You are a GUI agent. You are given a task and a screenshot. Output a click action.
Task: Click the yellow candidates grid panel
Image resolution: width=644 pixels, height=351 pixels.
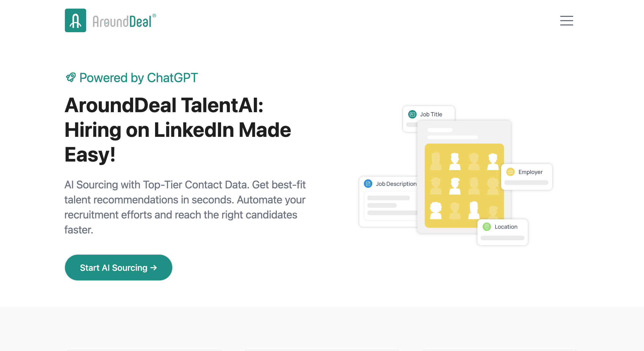coord(464,185)
